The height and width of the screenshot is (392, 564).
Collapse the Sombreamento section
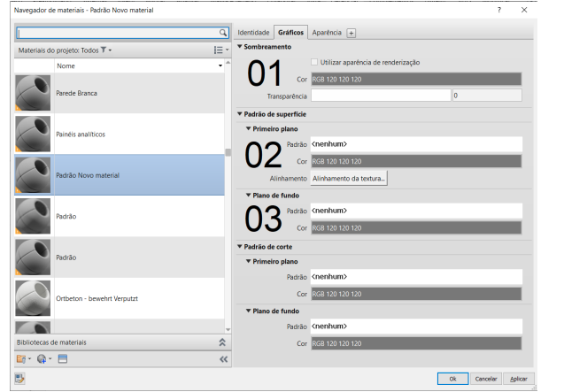click(x=240, y=46)
